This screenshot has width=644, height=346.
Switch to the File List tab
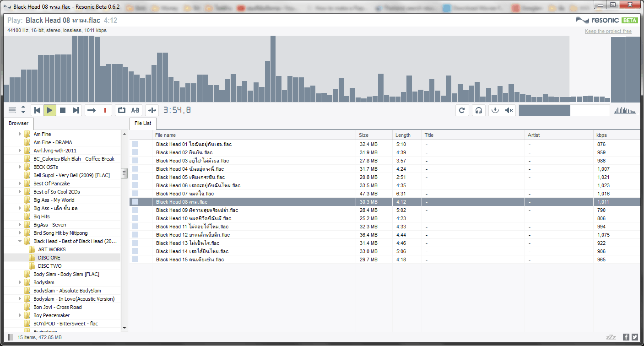point(143,124)
